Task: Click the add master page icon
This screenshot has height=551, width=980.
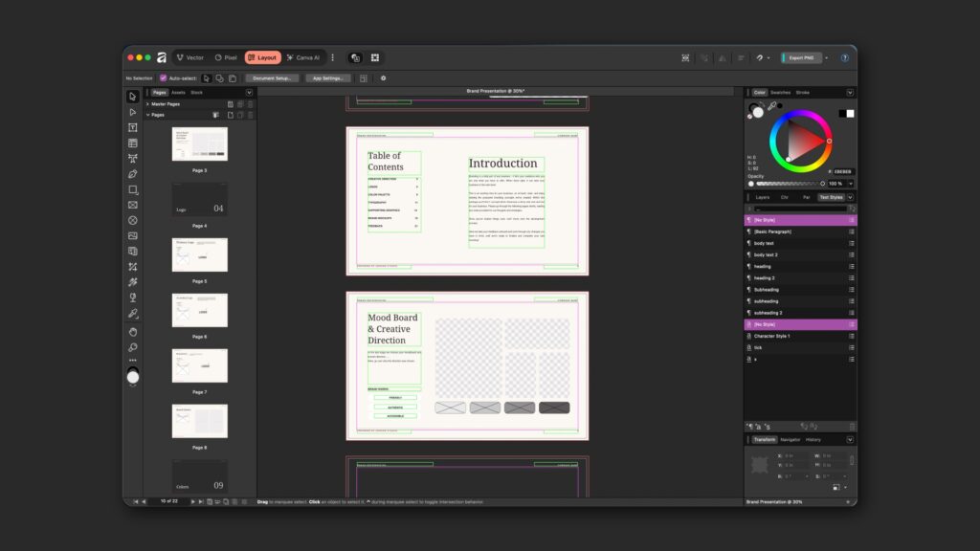Action: (230, 104)
